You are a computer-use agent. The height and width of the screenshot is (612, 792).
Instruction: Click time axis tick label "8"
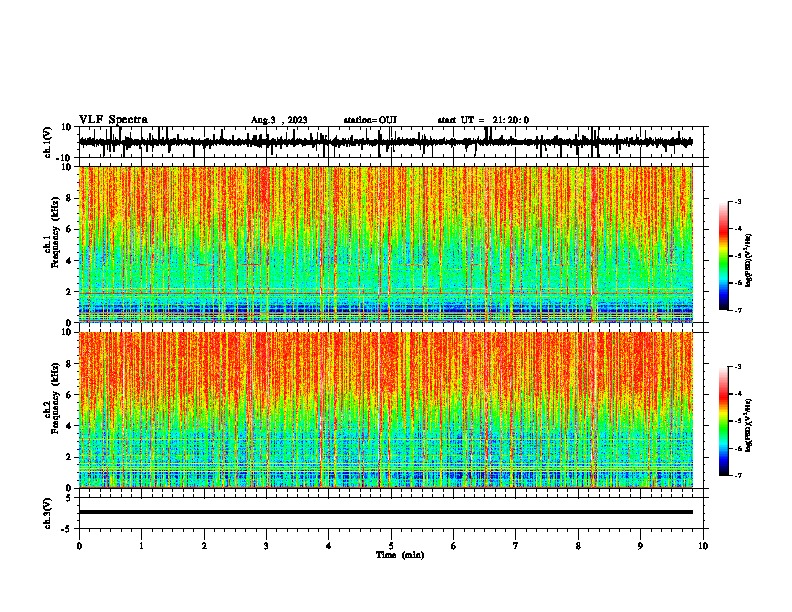coord(578,546)
